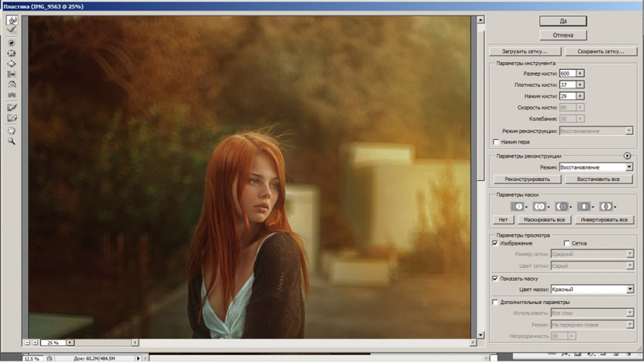Uncheck the Изображение checkbox
The image size is (644, 362).
[x=495, y=244]
